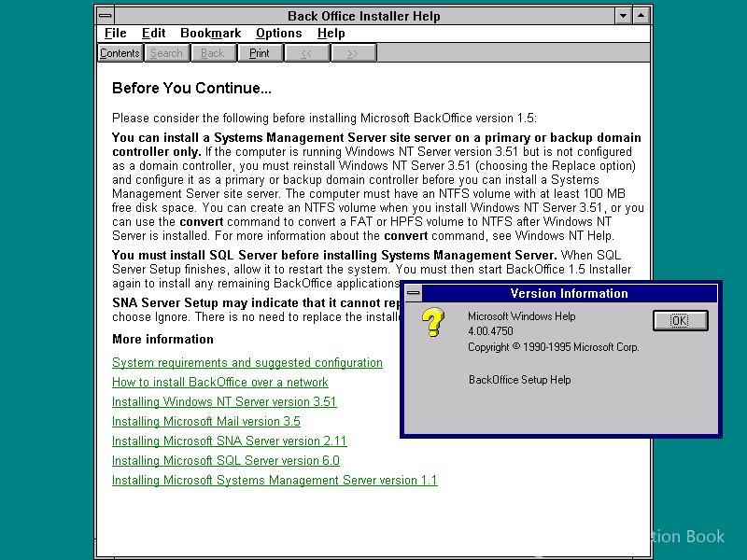Maximize the Back Office Installer Help window
This screenshot has height=560, width=747.
pyautogui.click(x=641, y=16)
